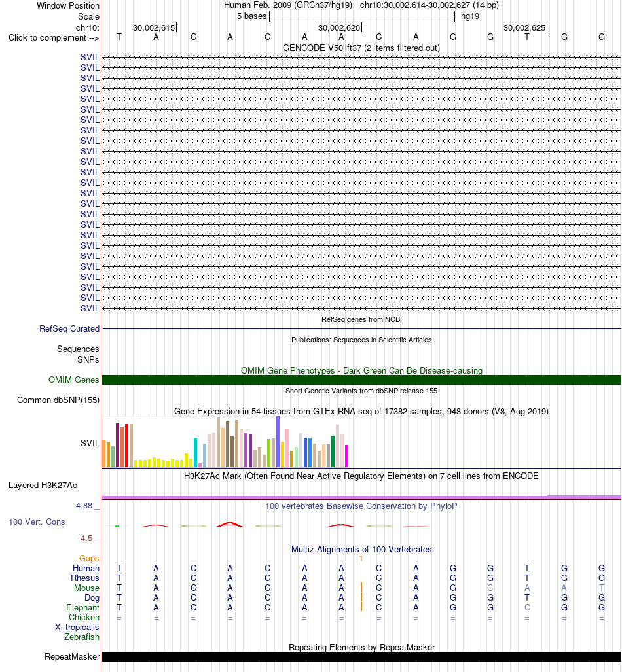Click the dark green OMIM Genes bar
The width and height of the screenshot is (622, 672).
click(x=361, y=380)
